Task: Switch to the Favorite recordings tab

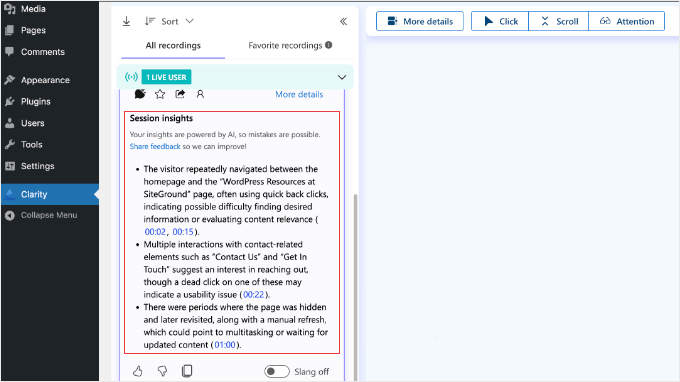Action: [x=285, y=46]
